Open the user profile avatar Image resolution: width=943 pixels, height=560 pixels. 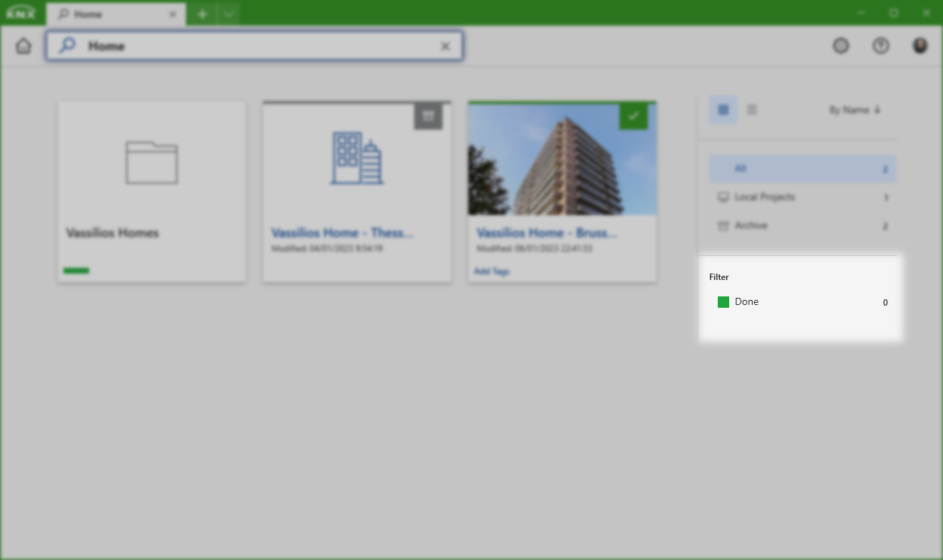(x=920, y=46)
